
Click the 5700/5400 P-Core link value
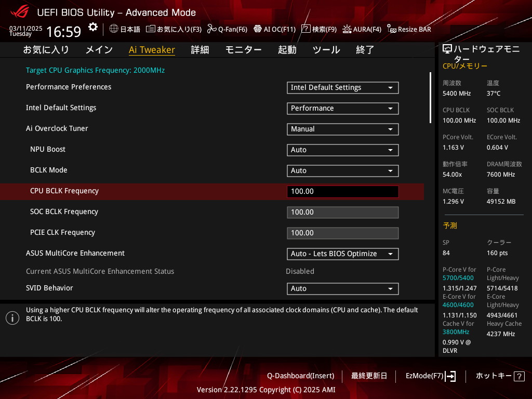458,278
